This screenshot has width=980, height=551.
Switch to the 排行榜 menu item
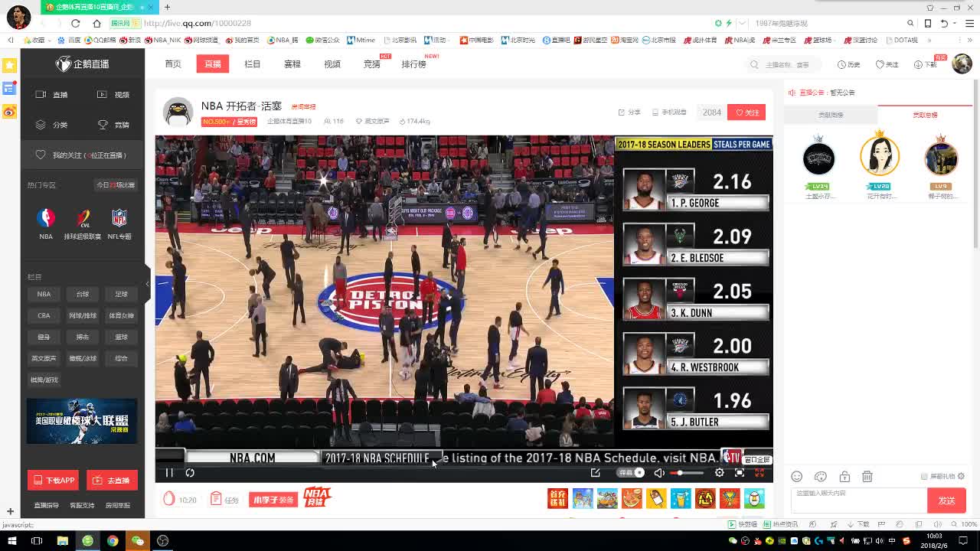click(413, 64)
